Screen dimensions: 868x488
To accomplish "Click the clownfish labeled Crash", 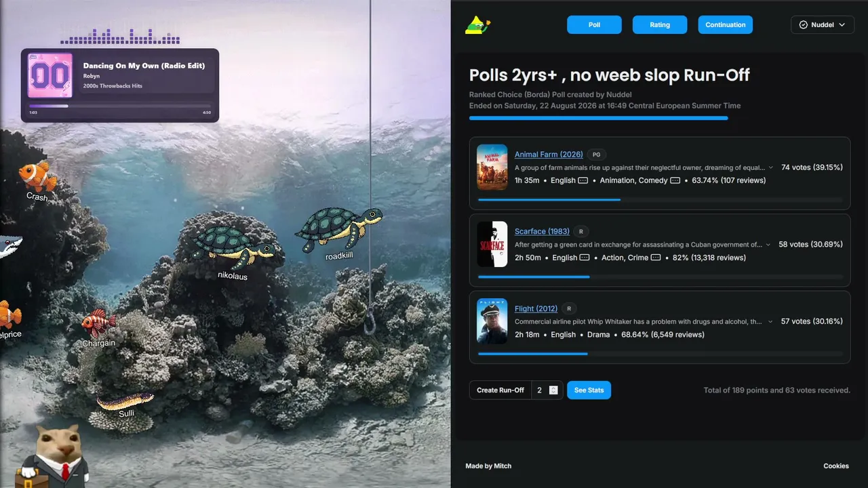I will pyautogui.click(x=37, y=176).
